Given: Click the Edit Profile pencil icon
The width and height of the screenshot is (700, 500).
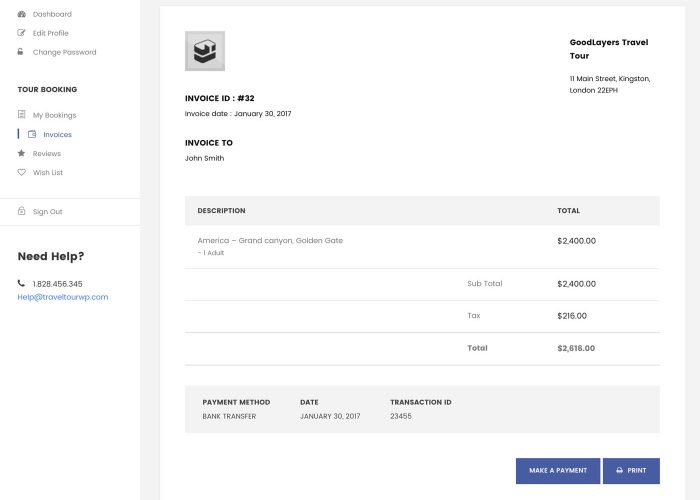Looking at the screenshot, I should [x=21, y=33].
